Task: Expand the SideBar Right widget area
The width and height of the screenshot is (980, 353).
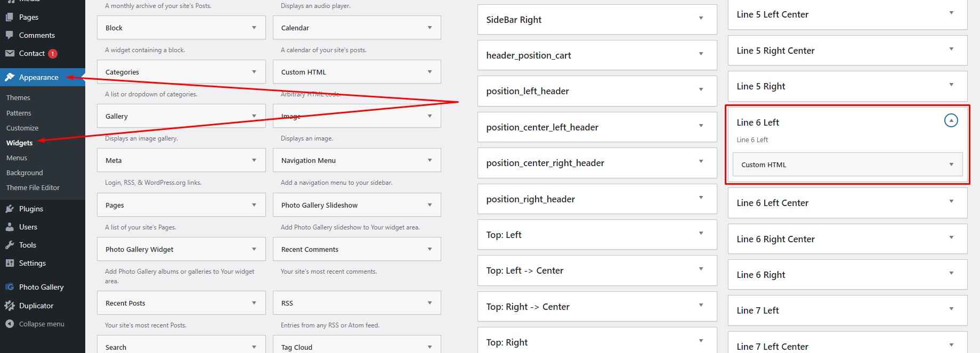Action: pos(701,19)
